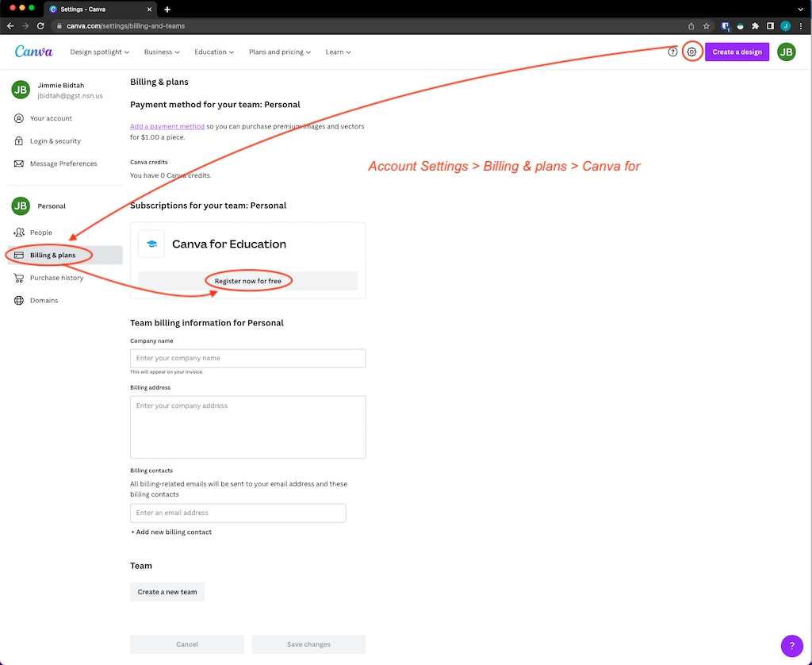Image resolution: width=812 pixels, height=665 pixels.
Task: Expand Business menu
Action: pos(162,52)
